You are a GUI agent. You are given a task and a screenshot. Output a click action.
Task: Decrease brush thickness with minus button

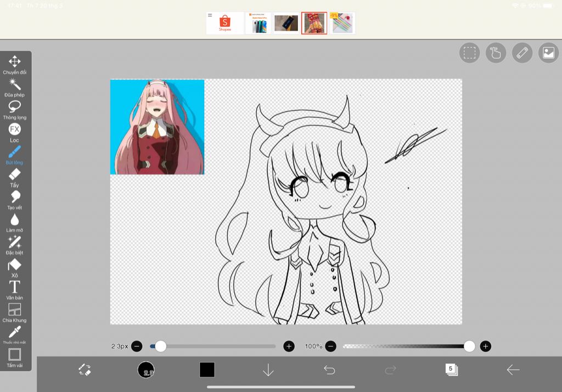point(137,346)
